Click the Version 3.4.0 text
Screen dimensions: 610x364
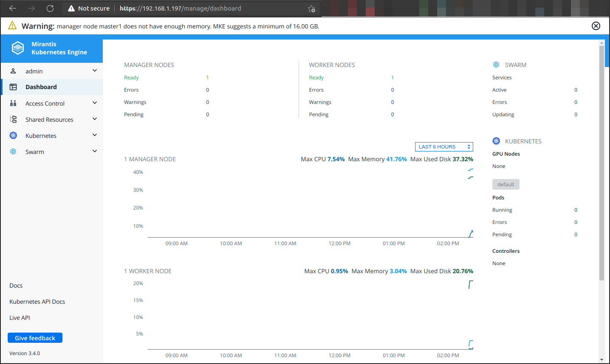[x=25, y=353]
